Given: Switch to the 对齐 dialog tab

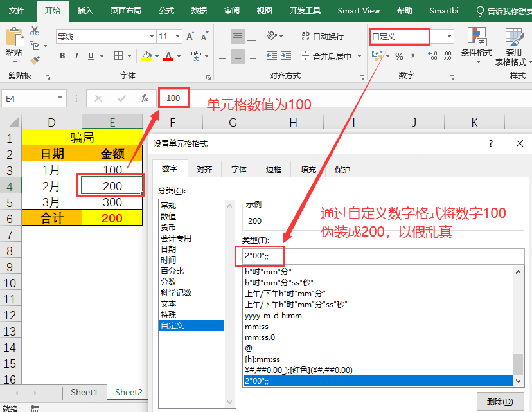Looking at the screenshot, I should (x=204, y=170).
